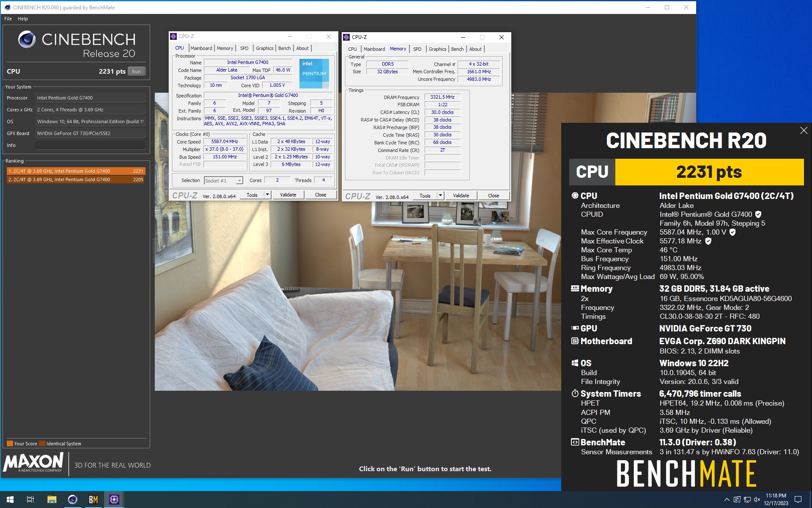Open the File menu in Cinebench
This screenshot has height=508, width=812.
point(8,19)
